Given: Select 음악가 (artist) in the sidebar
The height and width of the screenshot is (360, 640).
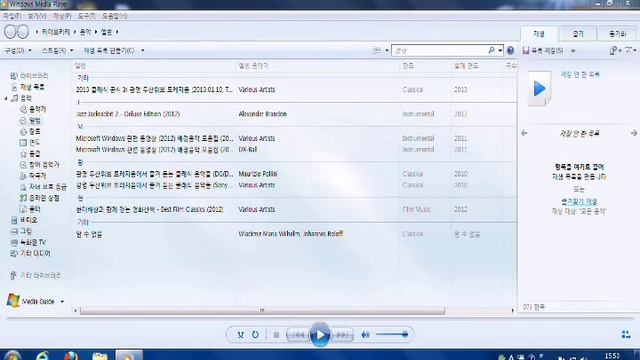Looking at the screenshot, I should coord(38,109).
